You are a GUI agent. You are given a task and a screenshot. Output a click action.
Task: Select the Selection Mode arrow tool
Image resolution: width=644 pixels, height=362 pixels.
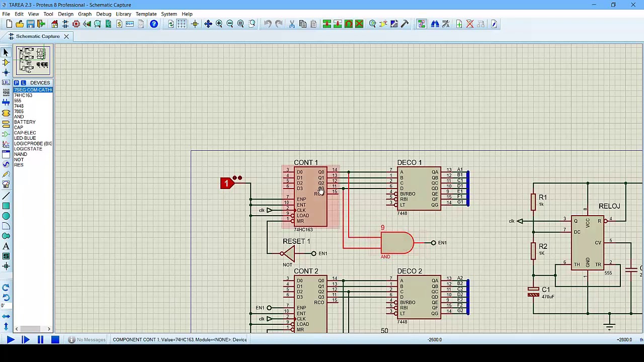[x=6, y=52]
